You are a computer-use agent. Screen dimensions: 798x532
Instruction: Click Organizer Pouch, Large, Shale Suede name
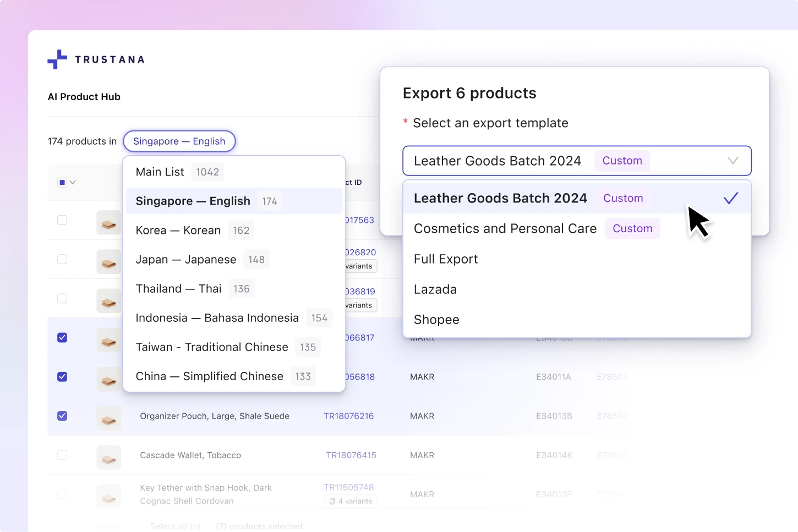tap(215, 416)
